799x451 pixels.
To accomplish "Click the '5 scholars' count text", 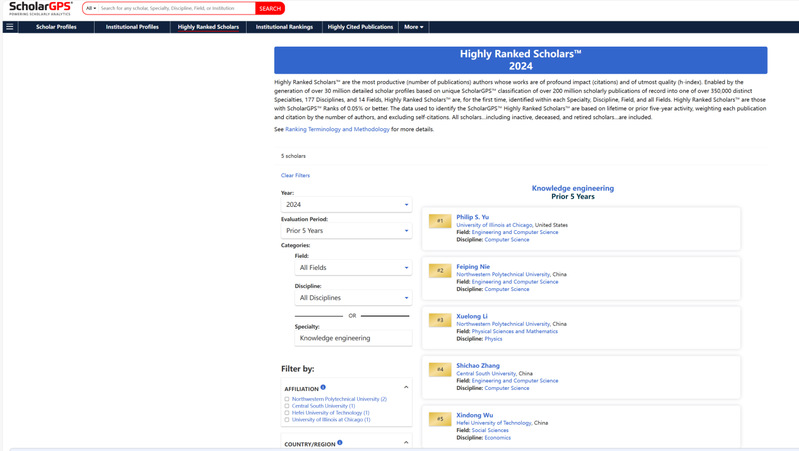I will coord(294,156).
